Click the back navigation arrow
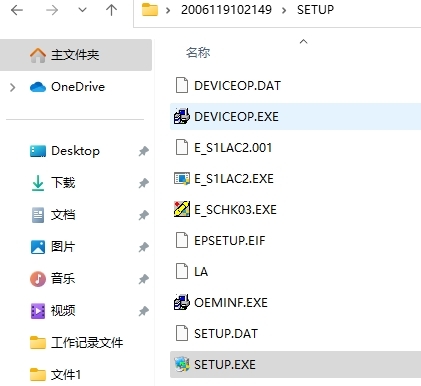 click(x=17, y=10)
